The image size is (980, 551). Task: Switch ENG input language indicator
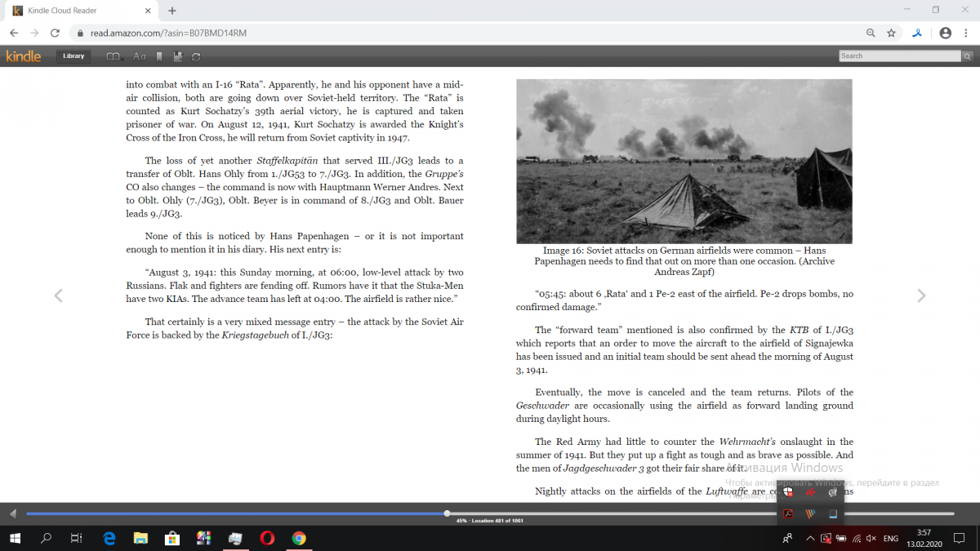point(891,539)
